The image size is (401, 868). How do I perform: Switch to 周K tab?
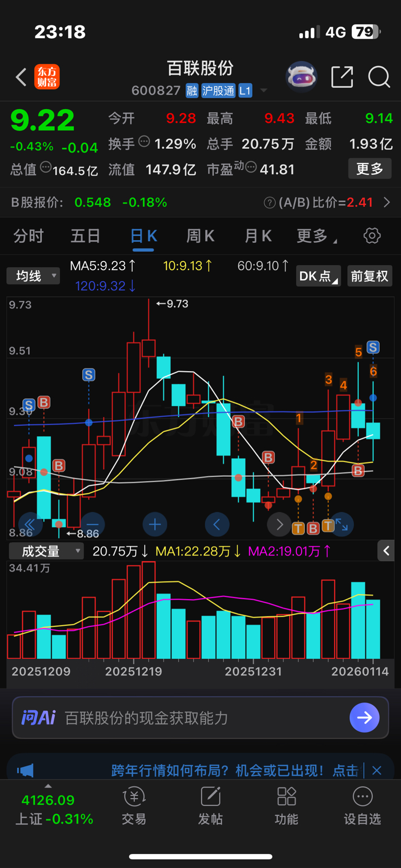[200, 236]
